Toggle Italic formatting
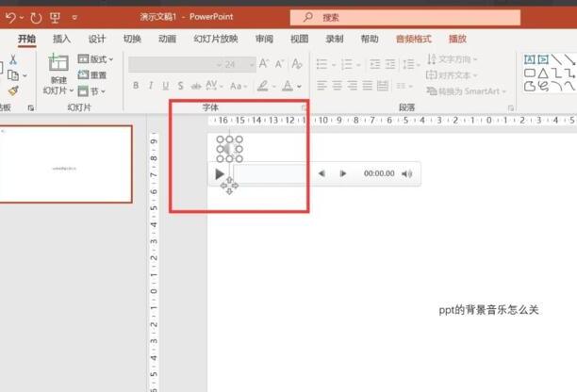The width and height of the screenshot is (577, 392). point(151,86)
